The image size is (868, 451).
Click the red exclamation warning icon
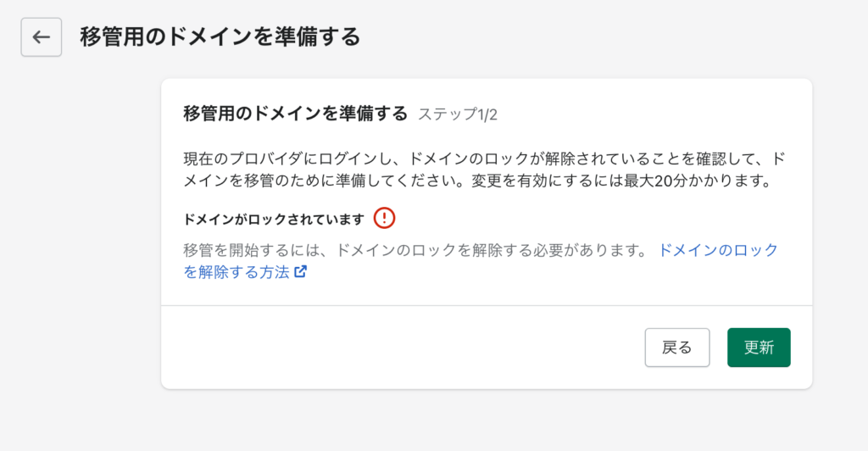[384, 218]
